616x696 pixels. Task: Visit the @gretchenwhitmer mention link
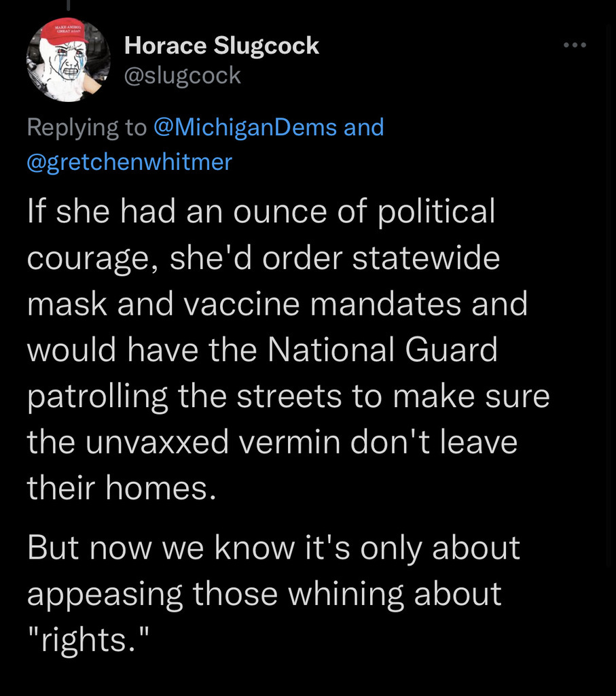(x=129, y=162)
